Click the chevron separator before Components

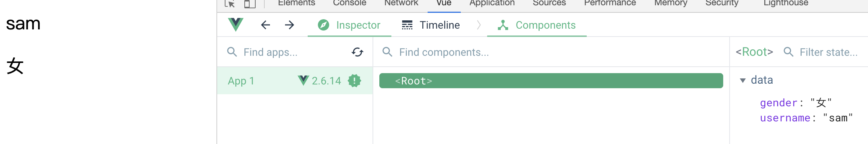click(x=479, y=25)
